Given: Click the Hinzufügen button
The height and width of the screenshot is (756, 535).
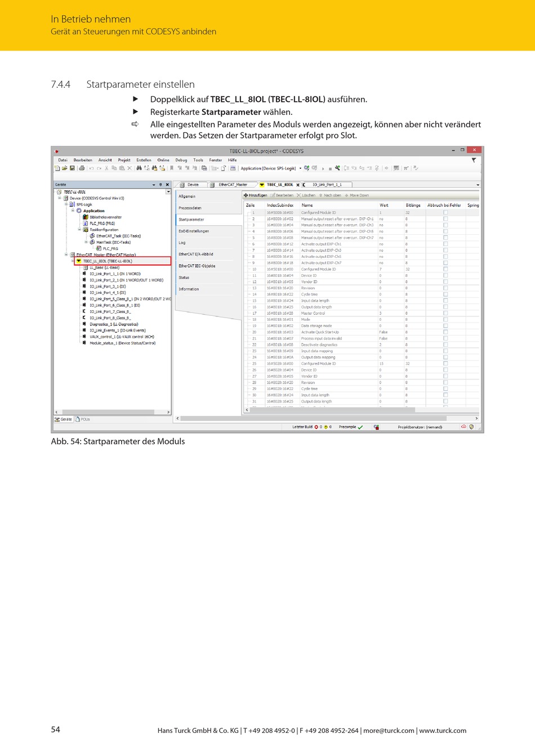Looking at the screenshot, I should tap(256, 195).
